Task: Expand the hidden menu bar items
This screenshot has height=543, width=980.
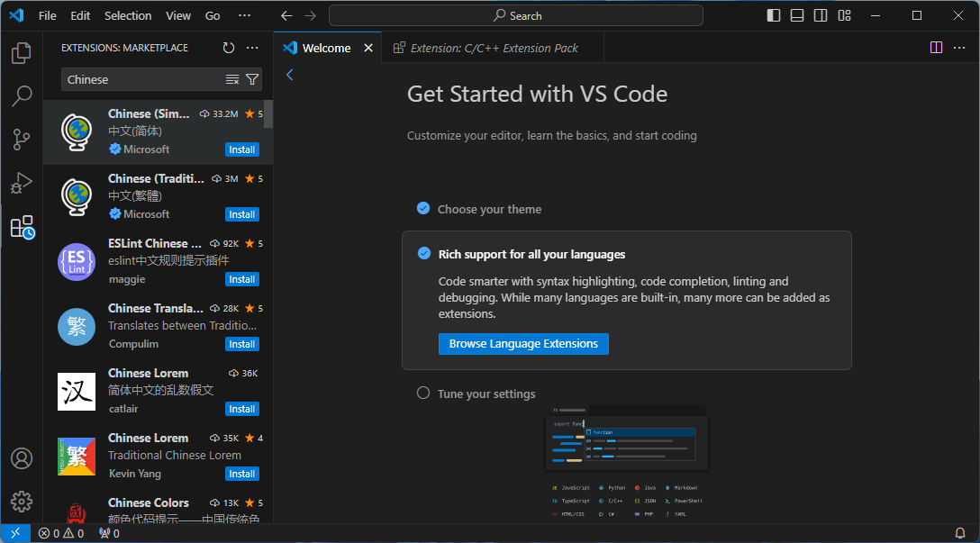Action: [244, 15]
